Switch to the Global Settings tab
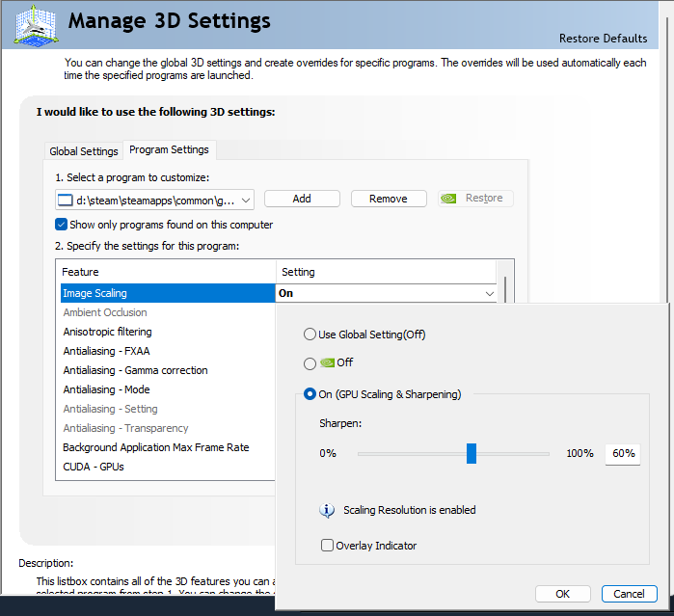The image size is (674, 616). coord(84,151)
